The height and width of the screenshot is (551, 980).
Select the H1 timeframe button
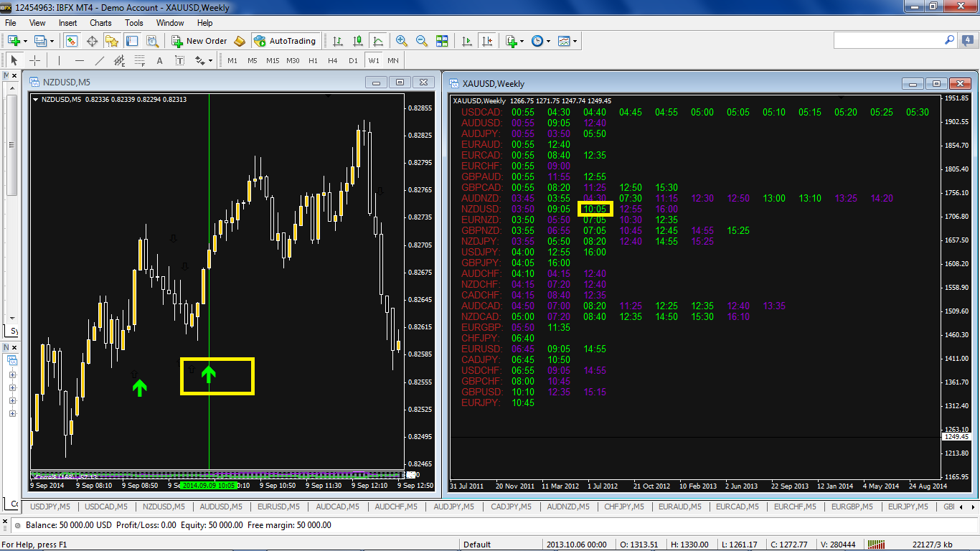[313, 61]
